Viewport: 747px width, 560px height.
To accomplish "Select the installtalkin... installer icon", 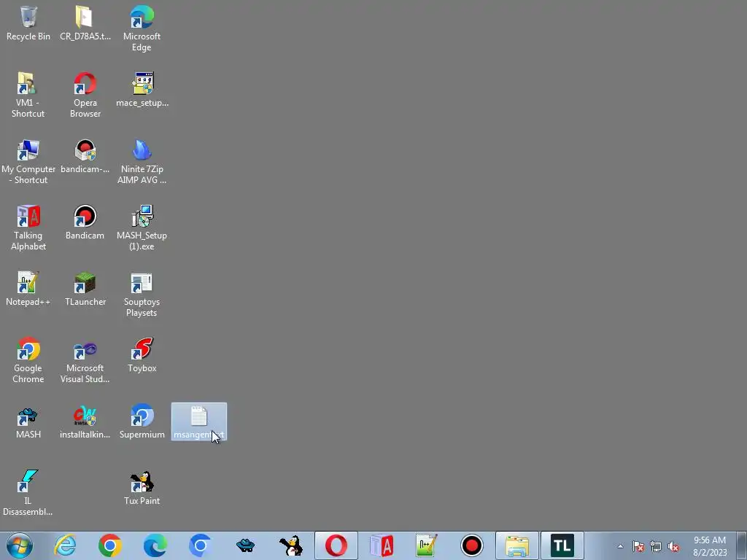I will [85, 421].
